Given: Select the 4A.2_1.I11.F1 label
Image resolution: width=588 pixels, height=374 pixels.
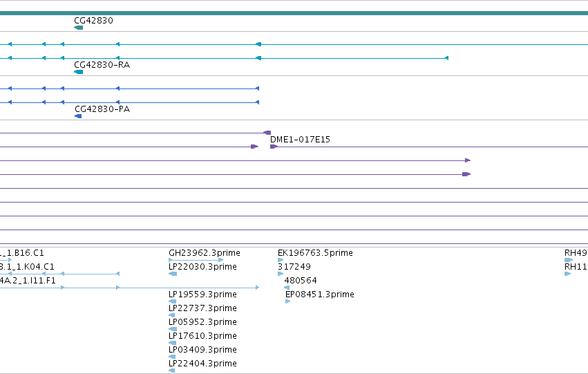Looking at the screenshot, I should pos(28,281).
